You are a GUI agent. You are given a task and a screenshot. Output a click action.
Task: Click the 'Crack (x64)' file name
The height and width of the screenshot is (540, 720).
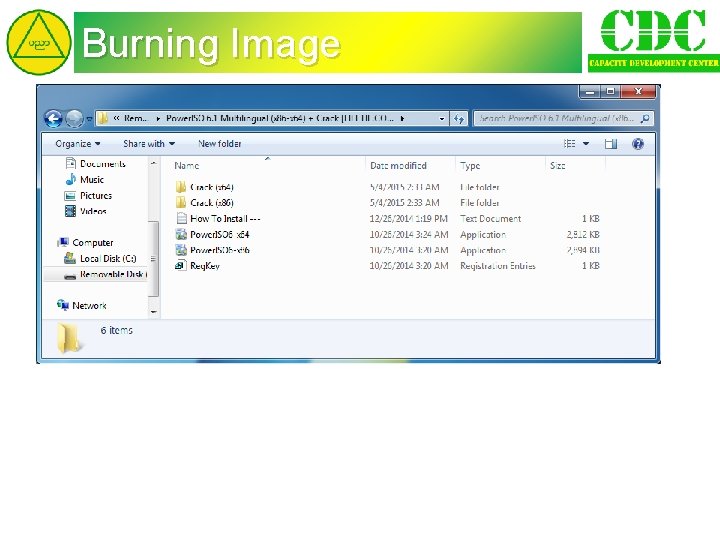point(212,187)
